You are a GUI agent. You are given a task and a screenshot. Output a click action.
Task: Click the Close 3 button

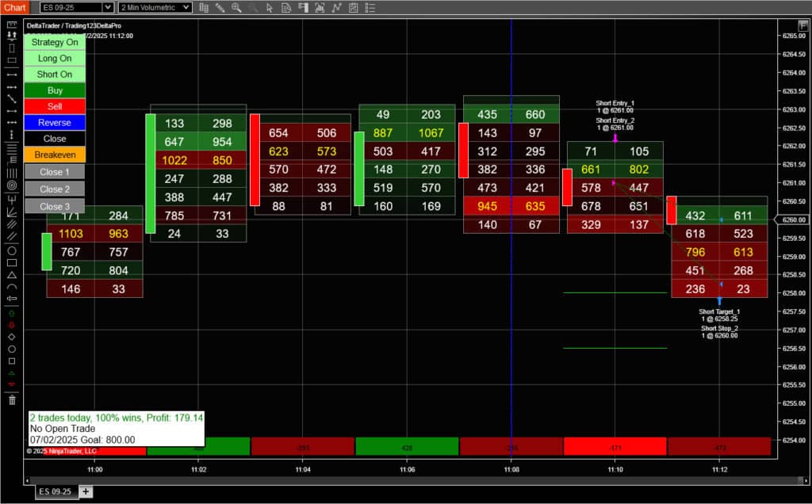(55, 206)
